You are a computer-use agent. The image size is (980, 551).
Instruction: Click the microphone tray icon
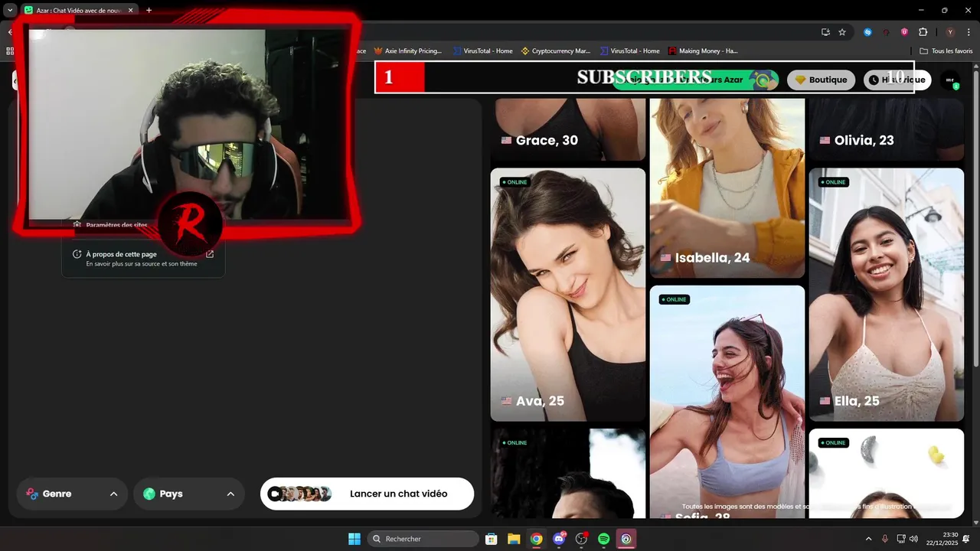[885, 539]
